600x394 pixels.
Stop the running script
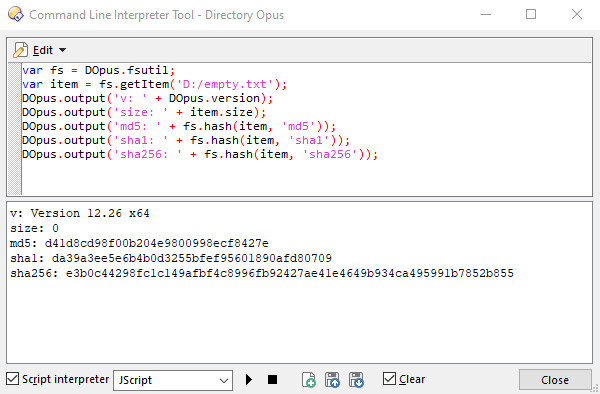pyautogui.click(x=272, y=379)
